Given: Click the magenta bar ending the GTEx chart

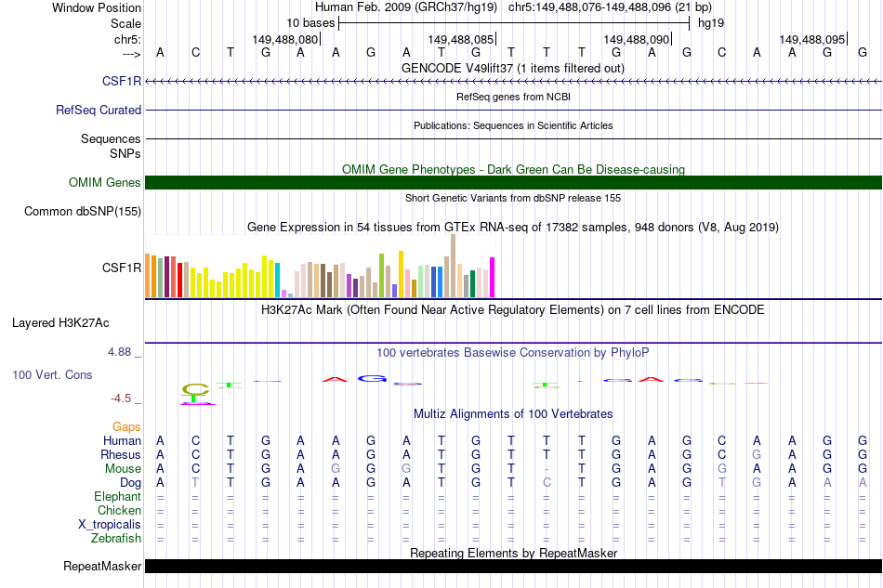Looking at the screenshot, I should pos(493,278).
